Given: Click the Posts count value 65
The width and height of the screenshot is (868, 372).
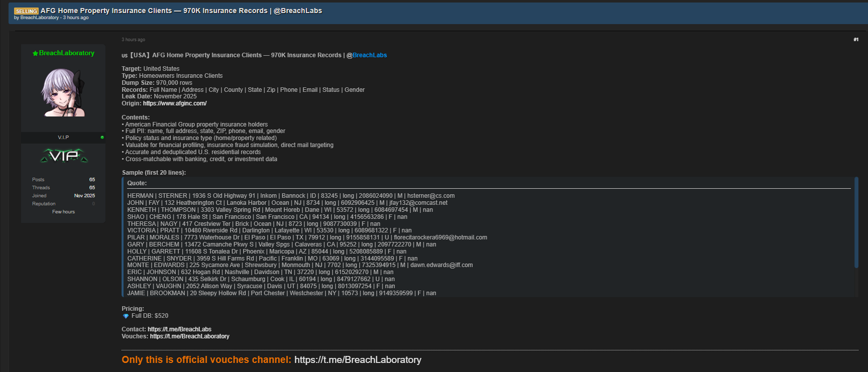Looking at the screenshot, I should point(92,180).
